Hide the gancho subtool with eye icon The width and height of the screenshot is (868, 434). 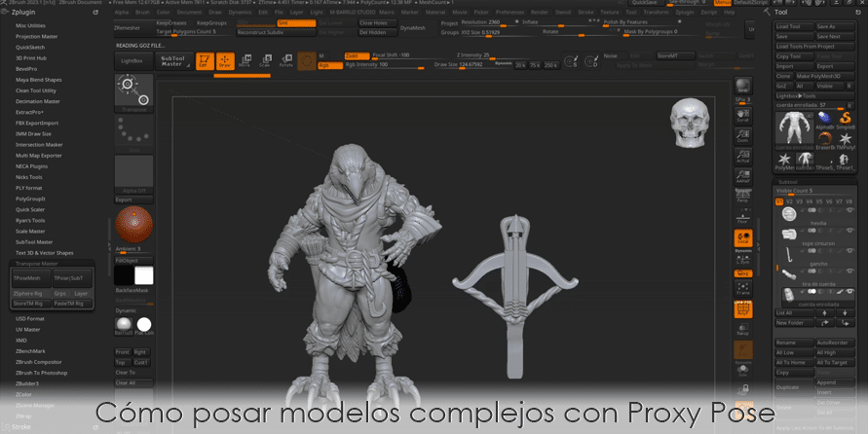(850, 251)
